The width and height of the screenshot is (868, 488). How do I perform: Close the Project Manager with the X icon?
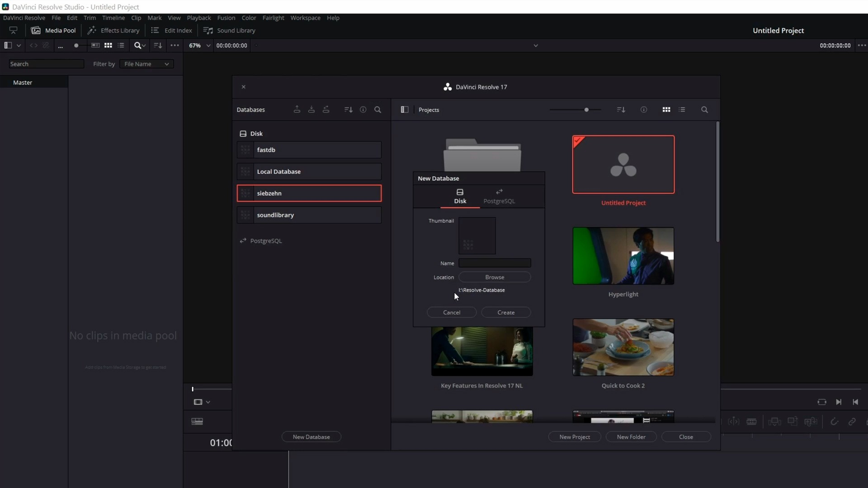(x=244, y=87)
